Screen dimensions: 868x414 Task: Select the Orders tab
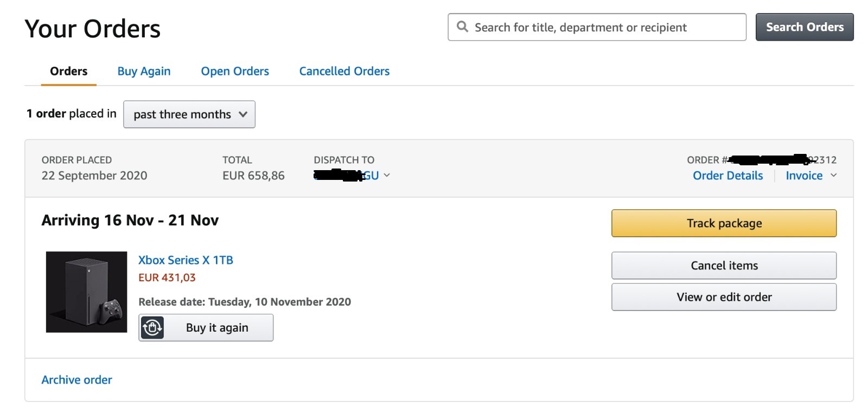[68, 71]
